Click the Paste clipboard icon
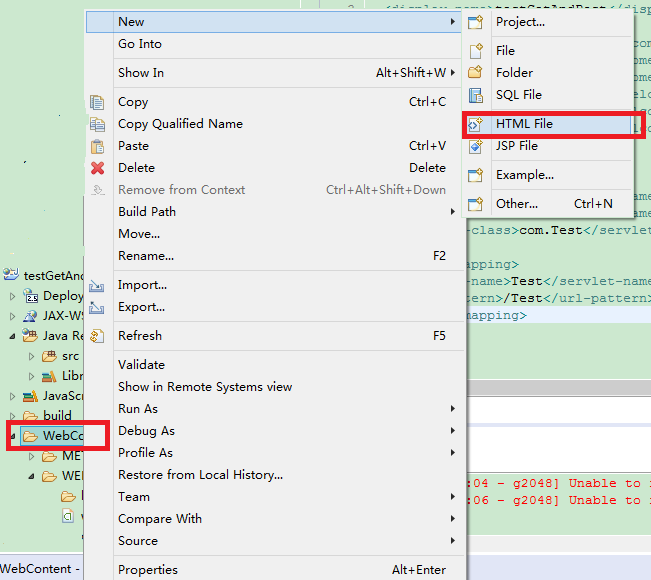This screenshot has height=580, width=651. coord(97,146)
